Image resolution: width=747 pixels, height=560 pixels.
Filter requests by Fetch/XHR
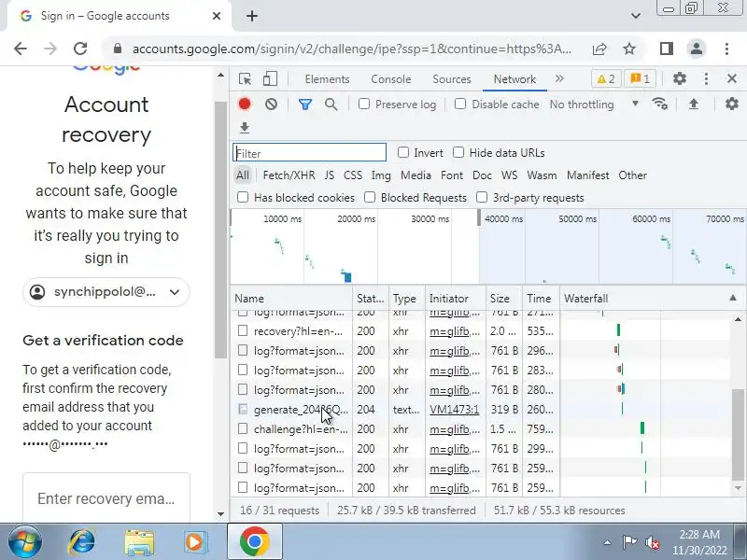click(289, 175)
